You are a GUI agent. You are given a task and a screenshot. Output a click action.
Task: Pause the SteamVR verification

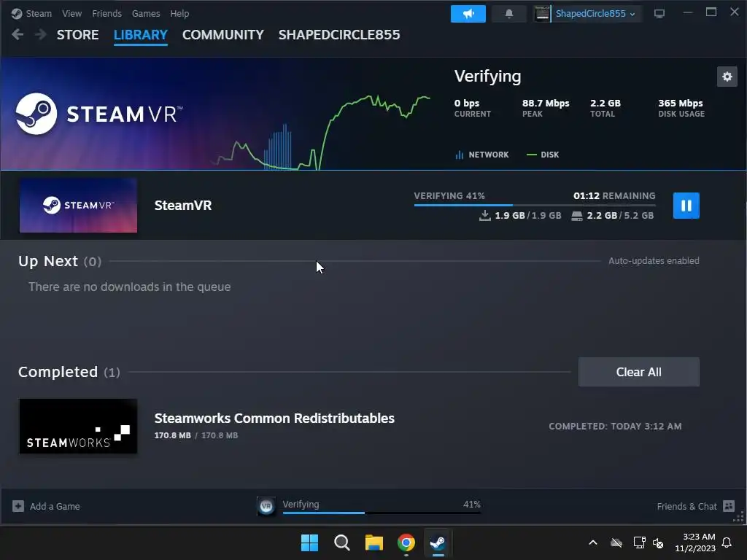coord(686,206)
